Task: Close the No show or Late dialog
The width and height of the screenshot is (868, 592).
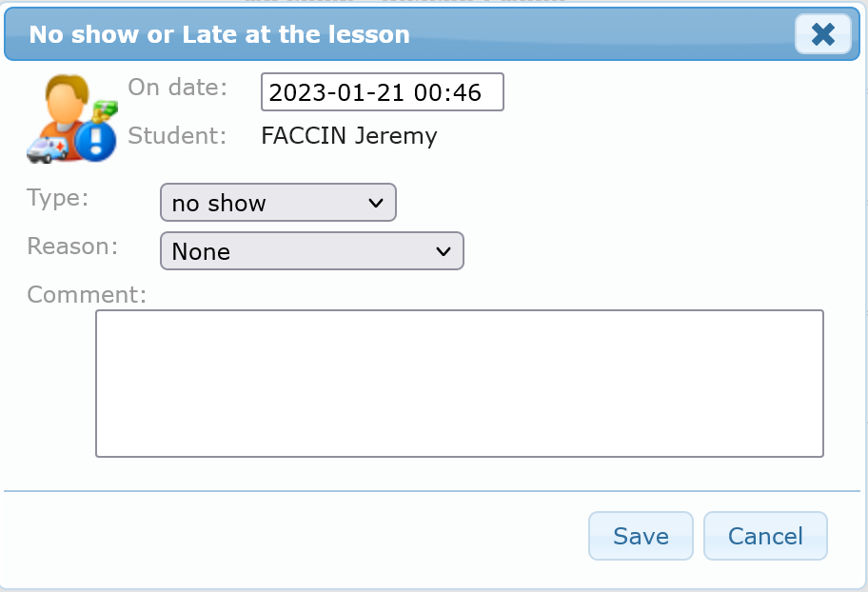Action: tap(822, 35)
